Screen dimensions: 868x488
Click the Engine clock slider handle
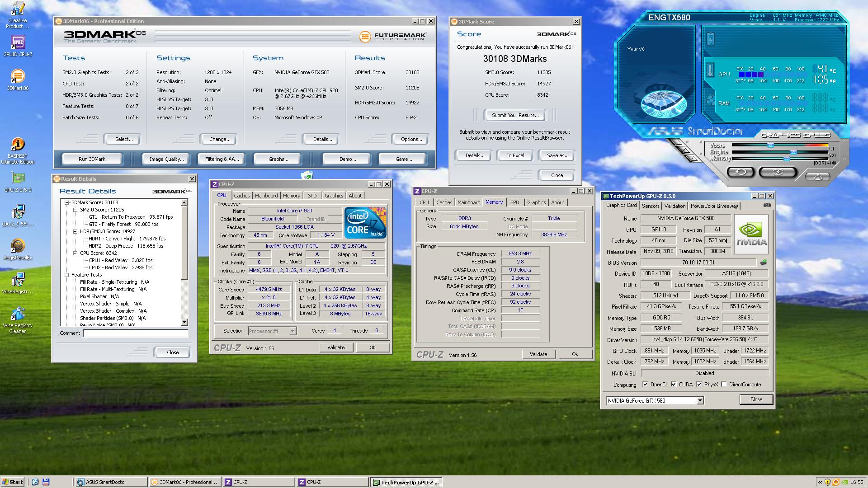(x=793, y=152)
